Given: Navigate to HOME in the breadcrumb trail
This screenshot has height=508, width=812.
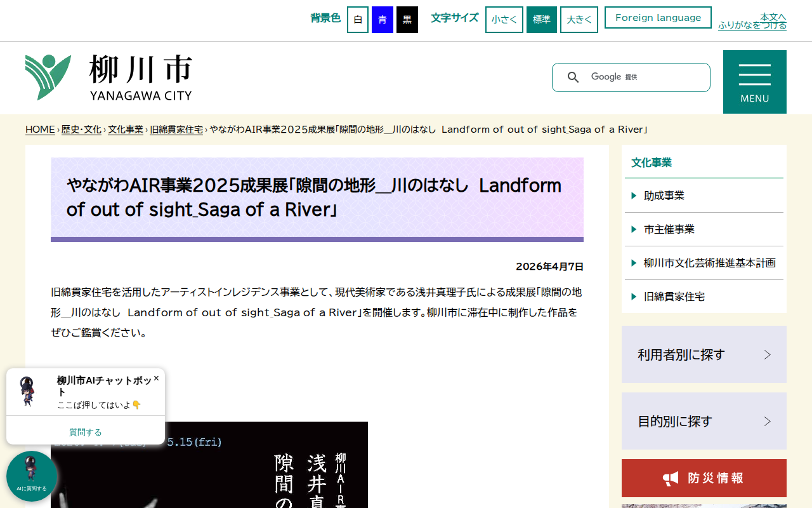Looking at the screenshot, I should tap(39, 129).
